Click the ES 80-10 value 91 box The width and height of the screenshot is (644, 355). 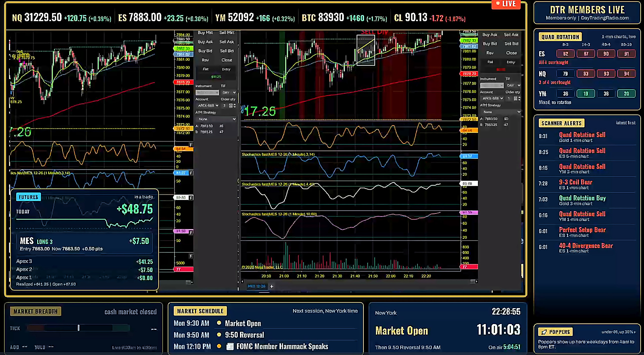(x=626, y=54)
